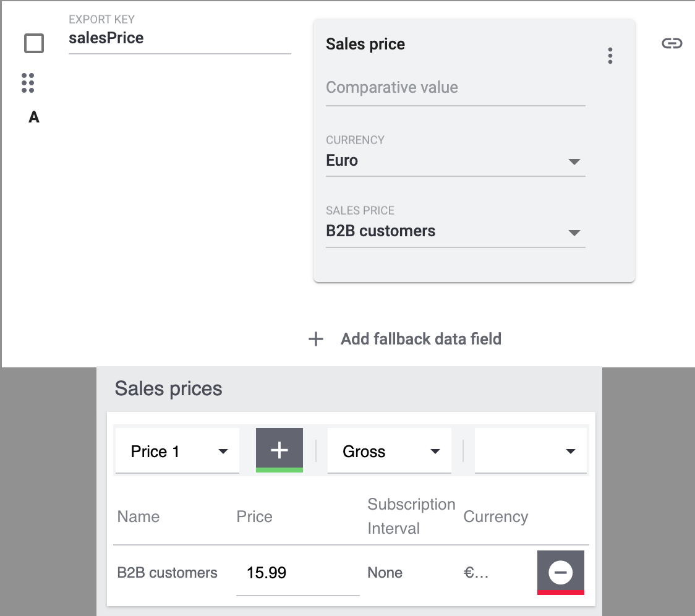Click the plus icon before Add fallback data field
The height and width of the screenshot is (616, 695).
click(316, 339)
